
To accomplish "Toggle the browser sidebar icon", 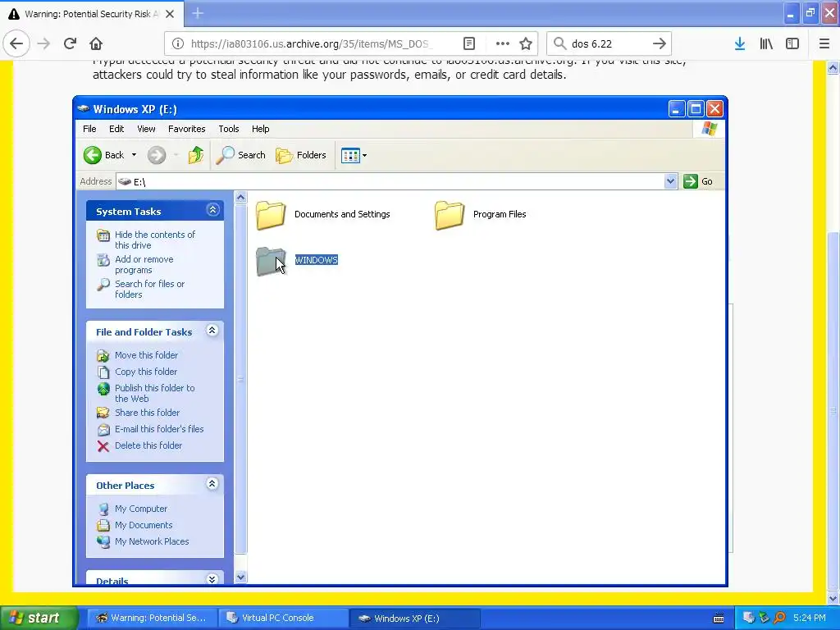I will [x=792, y=44].
